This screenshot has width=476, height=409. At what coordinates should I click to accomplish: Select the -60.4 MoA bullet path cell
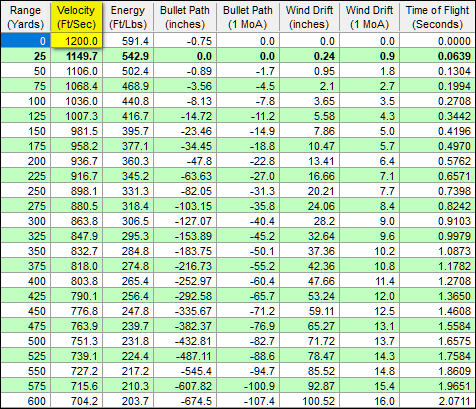248,281
